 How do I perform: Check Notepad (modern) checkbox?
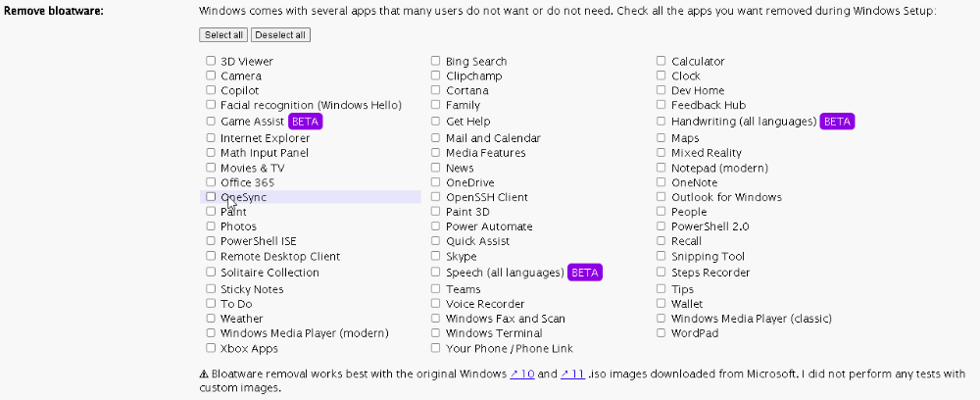[x=661, y=167]
